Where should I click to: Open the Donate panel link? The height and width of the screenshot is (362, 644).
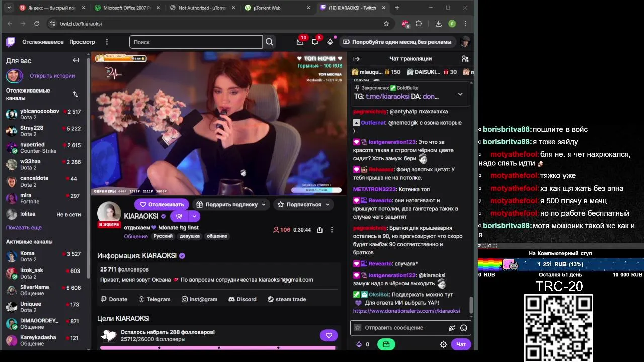tap(114, 299)
